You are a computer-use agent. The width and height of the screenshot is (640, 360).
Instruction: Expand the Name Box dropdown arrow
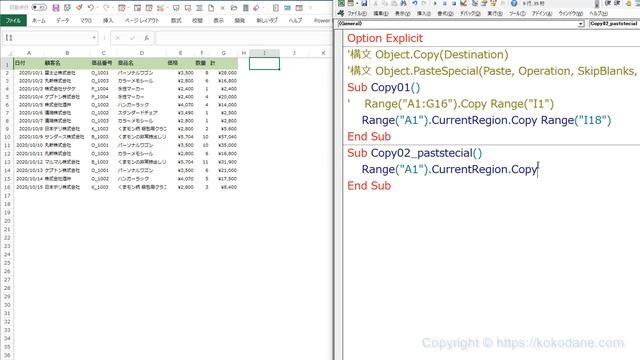pyautogui.click(x=94, y=38)
